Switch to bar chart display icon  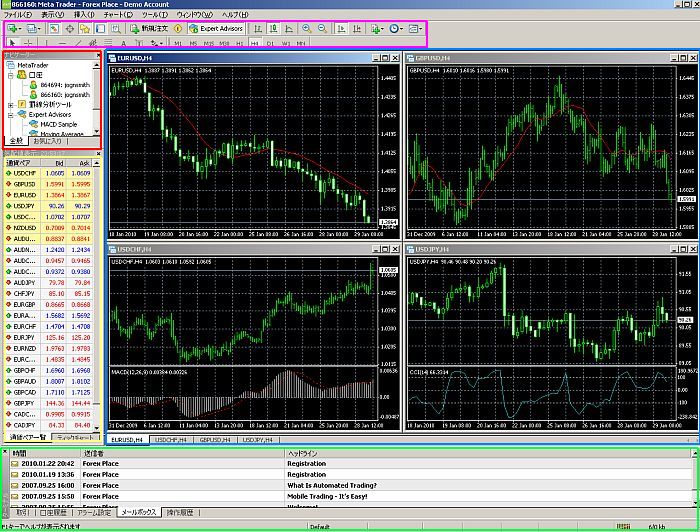(x=258, y=29)
